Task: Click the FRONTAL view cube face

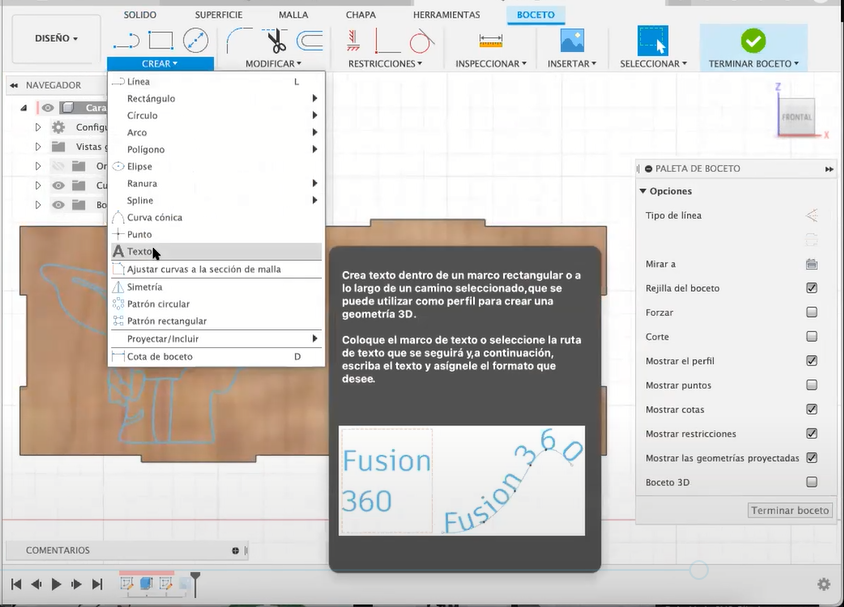Action: coord(797,117)
